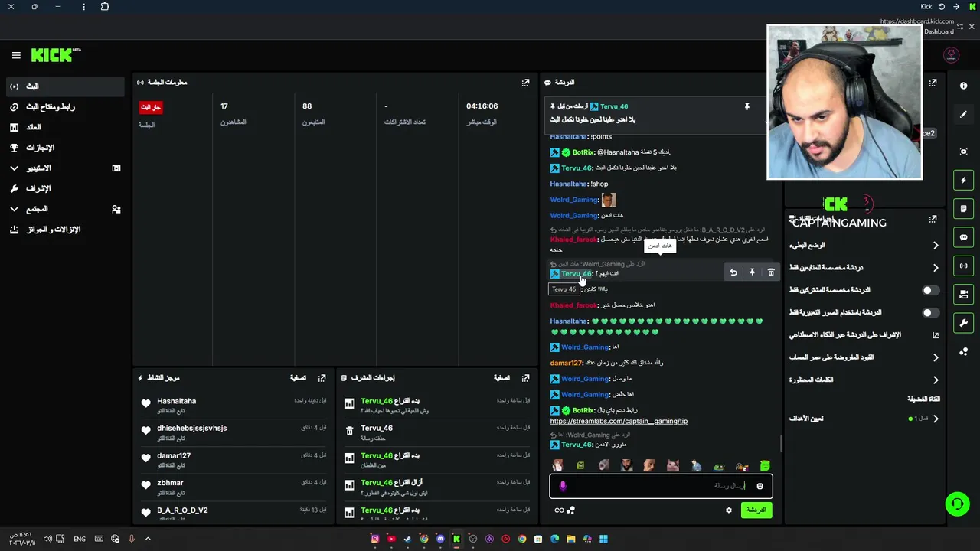Pop out the session info panel
This screenshot has width=980, height=551.
pos(525,83)
